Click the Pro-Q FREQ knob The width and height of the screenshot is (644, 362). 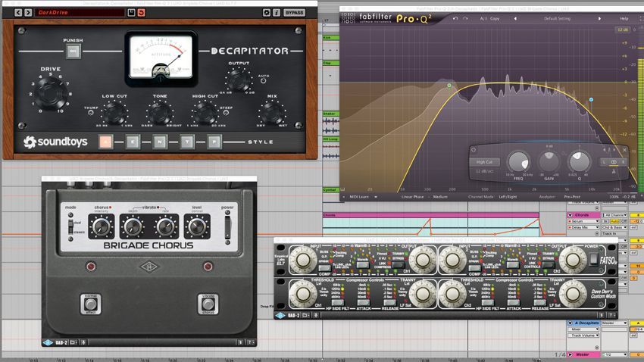click(518, 162)
